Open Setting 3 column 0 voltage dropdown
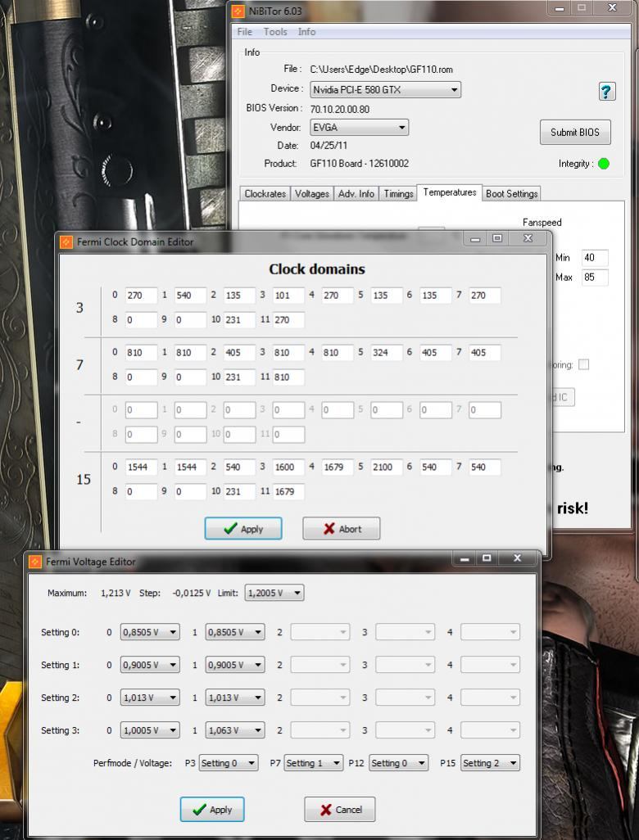The width and height of the screenshot is (639, 840). (150, 730)
